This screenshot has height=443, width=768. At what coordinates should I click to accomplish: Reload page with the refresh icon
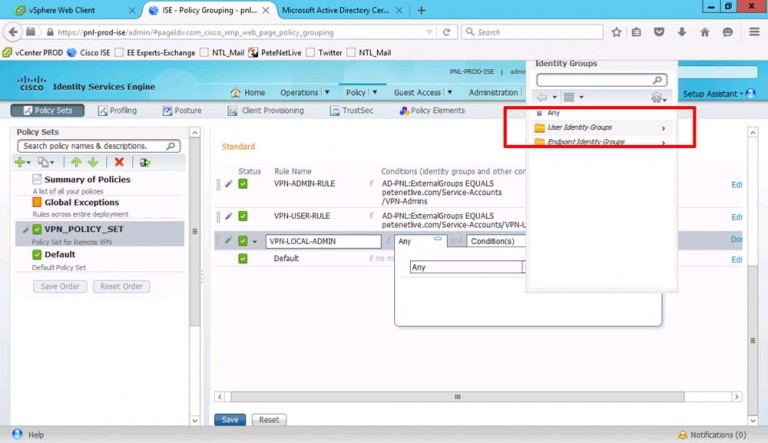point(446,32)
